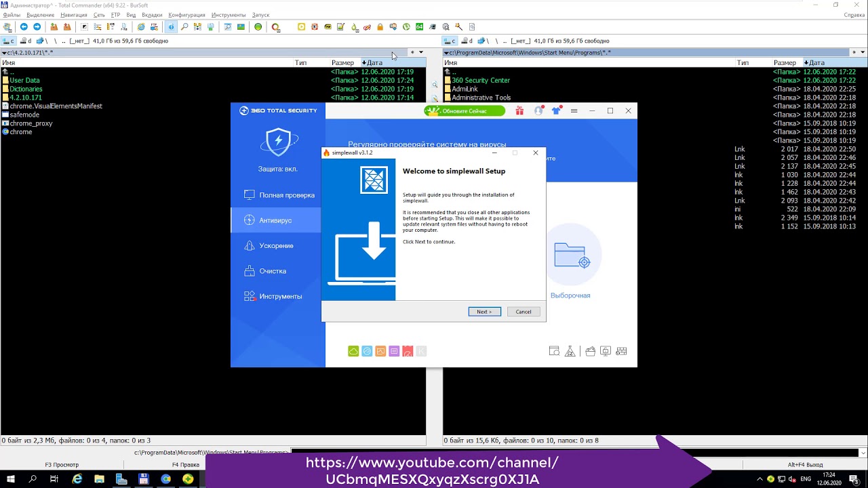The image size is (868, 488).
Task: Sort right panel by Размер column
Action: pos(787,62)
